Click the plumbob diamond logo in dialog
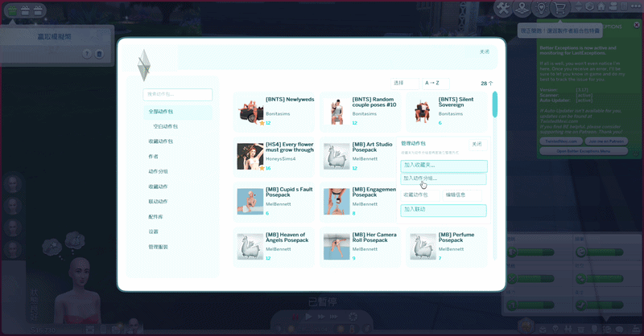Viewport: 644px width, 336px height. tap(144, 65)
